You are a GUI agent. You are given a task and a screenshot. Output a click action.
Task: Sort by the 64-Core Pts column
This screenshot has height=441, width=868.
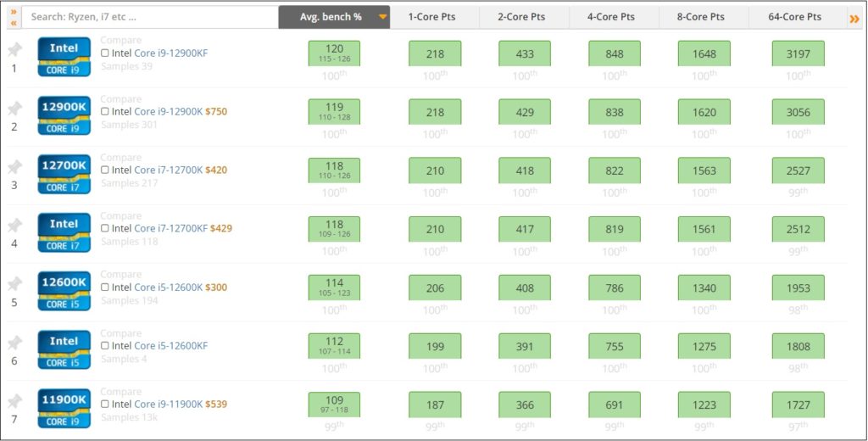click(794, 17)
